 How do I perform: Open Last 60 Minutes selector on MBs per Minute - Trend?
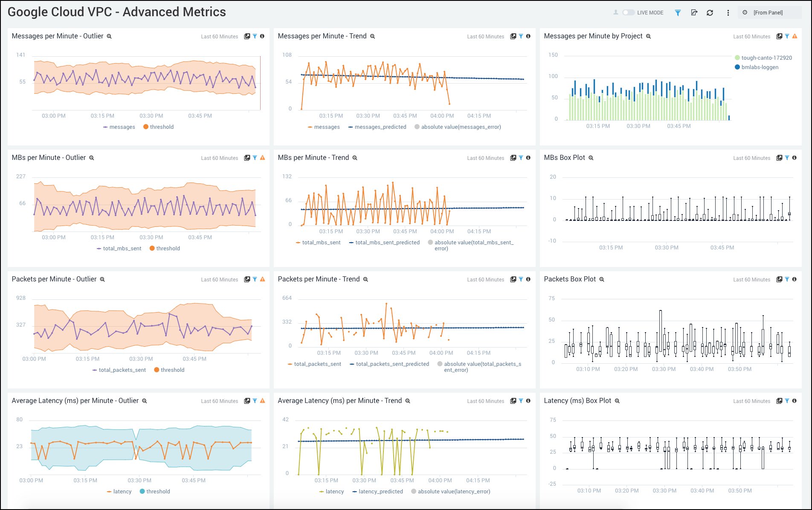485,158
